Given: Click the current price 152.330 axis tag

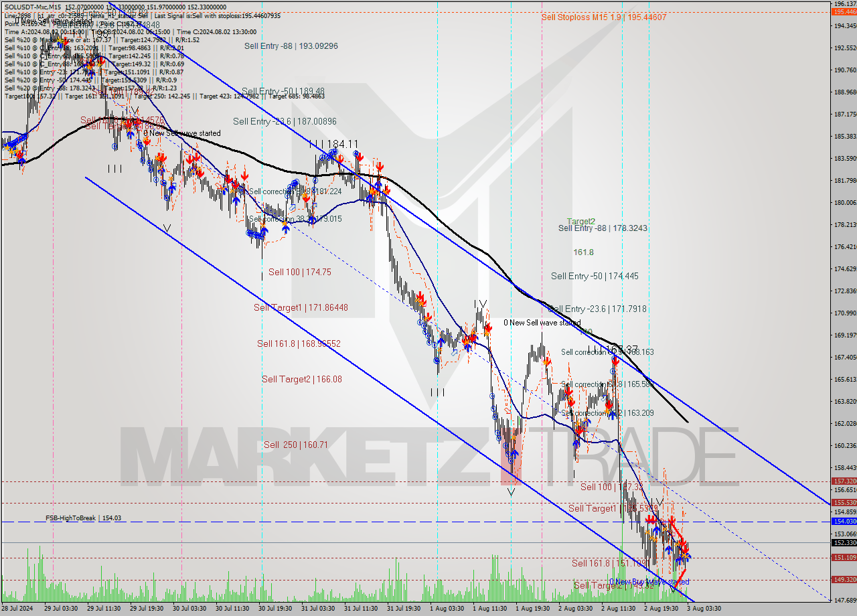Looking at the screenshot, I should (844, 542).
